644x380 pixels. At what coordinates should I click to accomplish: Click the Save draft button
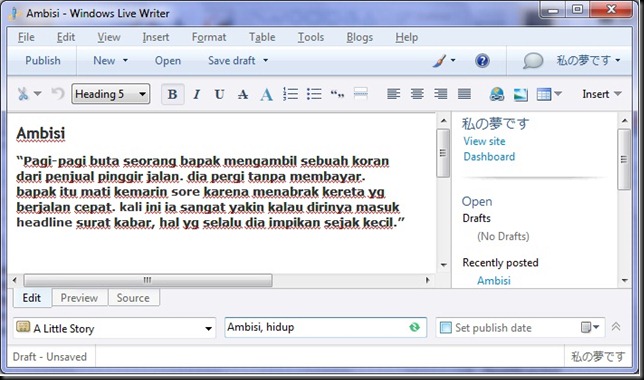click(x=232, y=61)
